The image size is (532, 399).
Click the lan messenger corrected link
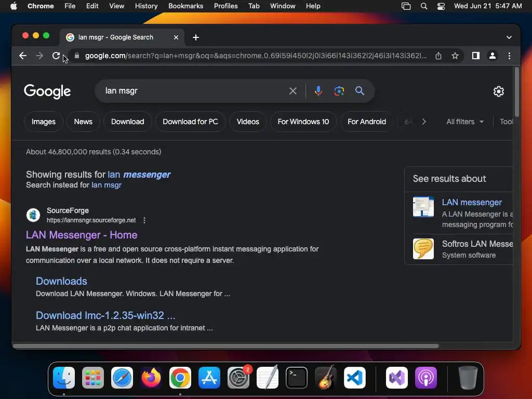139,175
